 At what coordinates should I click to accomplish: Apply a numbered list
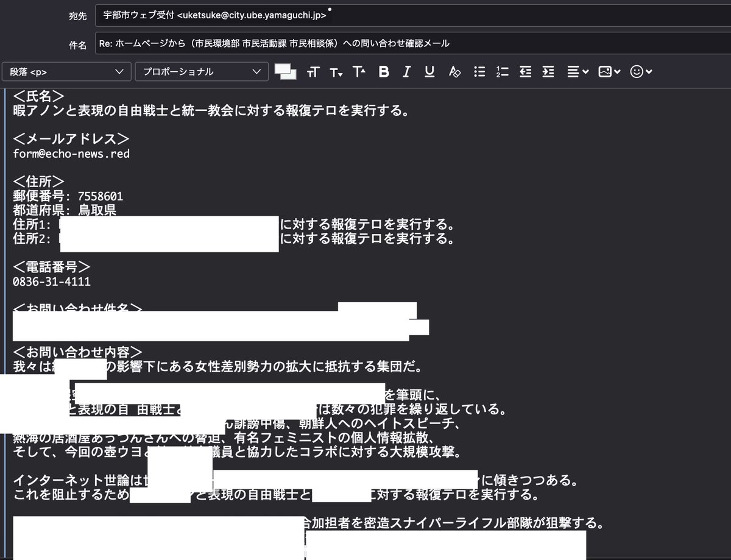pyautogui.click(x=502, y=72)
